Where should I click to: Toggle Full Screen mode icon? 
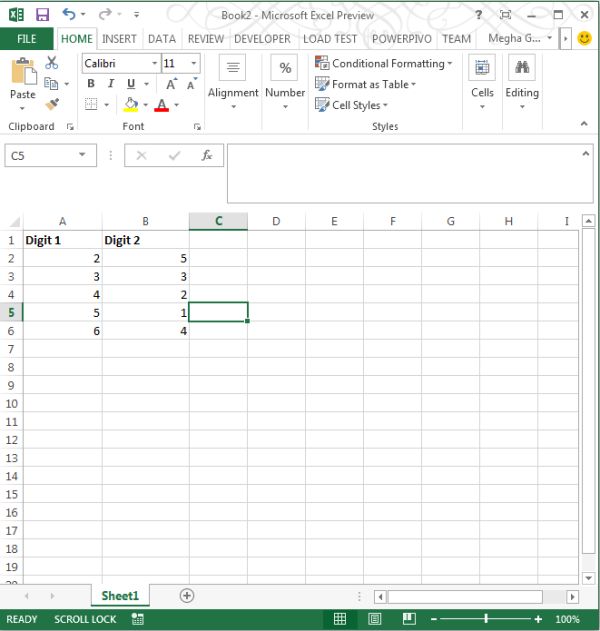coord(505,15)
